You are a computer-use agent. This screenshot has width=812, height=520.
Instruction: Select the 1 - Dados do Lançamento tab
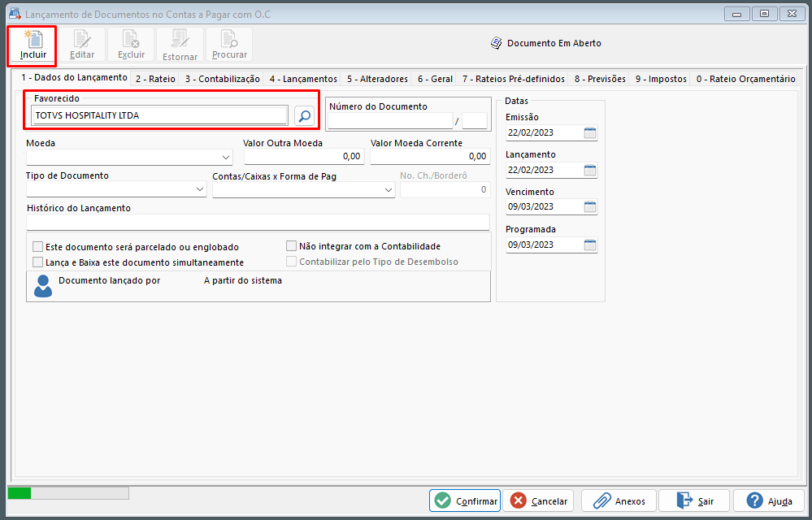click(x=74, y=77)
